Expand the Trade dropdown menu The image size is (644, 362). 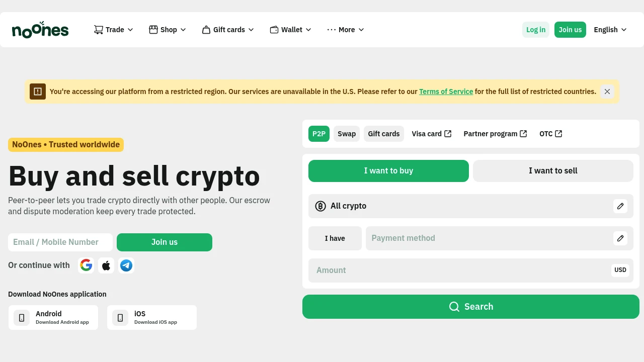114,30
